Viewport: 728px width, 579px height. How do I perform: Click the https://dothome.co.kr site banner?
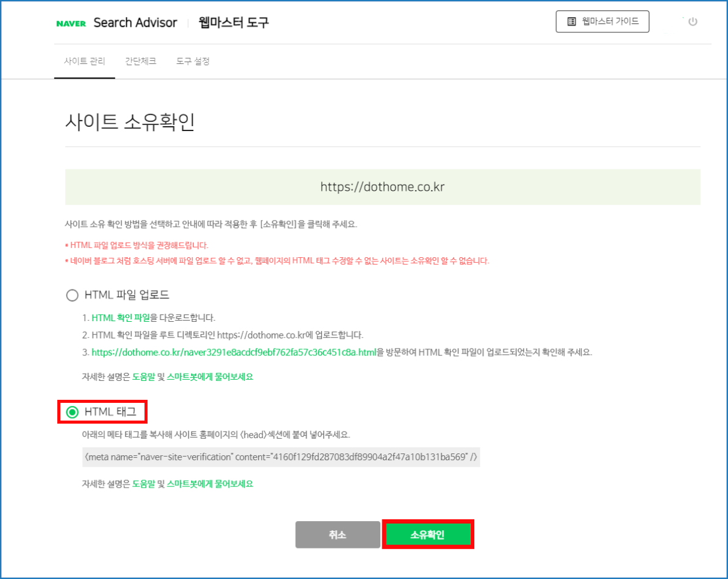(382, 186)
